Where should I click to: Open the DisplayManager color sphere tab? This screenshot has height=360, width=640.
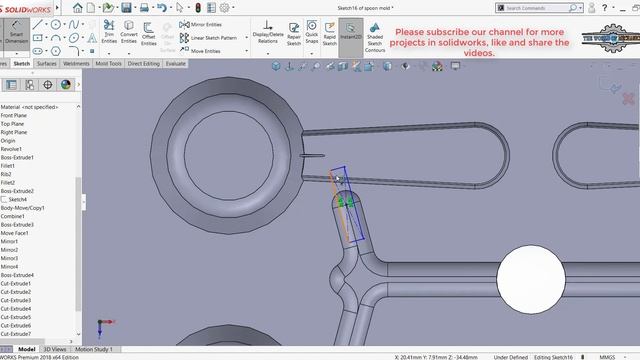(66, 85)
